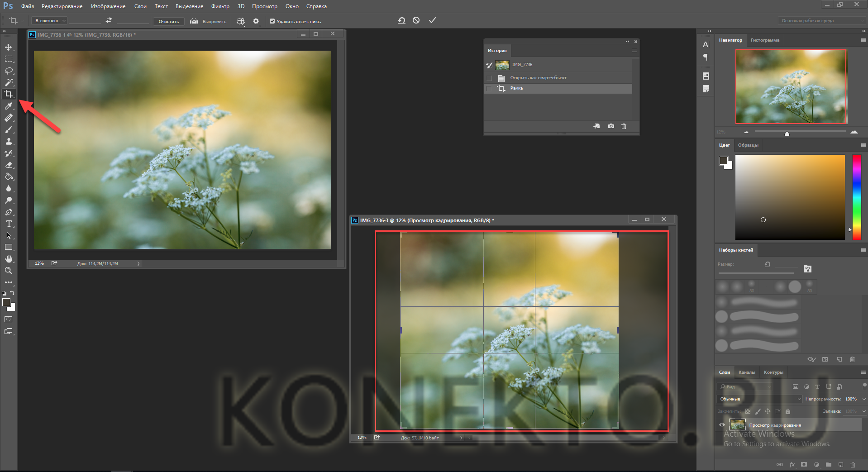
Task: Select the Zoom tool
Action: click(x=9, y=271)
